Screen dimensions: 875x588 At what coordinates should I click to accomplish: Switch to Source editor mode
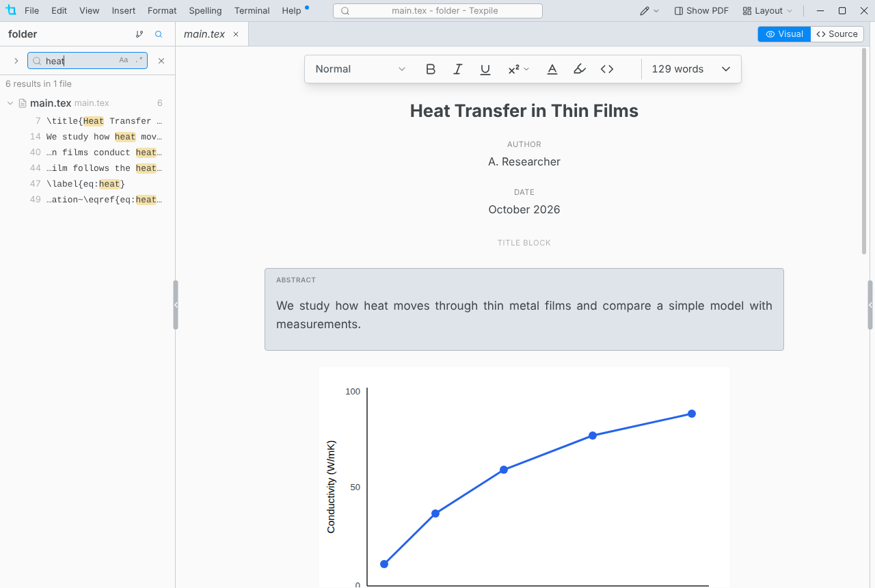(x=837, y=34)
